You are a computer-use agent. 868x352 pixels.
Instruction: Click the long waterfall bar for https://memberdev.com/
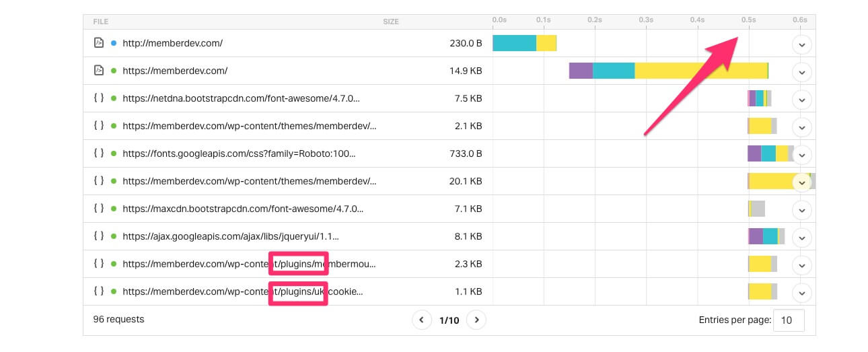(669, 71)
